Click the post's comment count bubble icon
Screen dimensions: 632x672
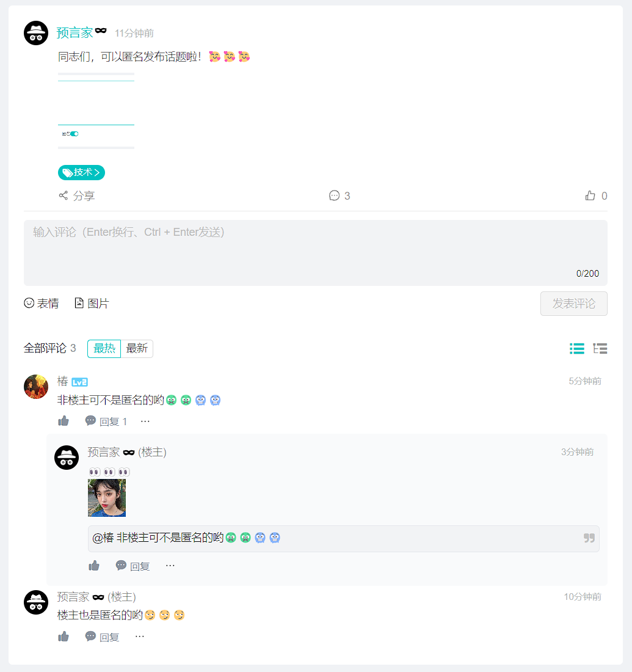click(x=334, y=196)
